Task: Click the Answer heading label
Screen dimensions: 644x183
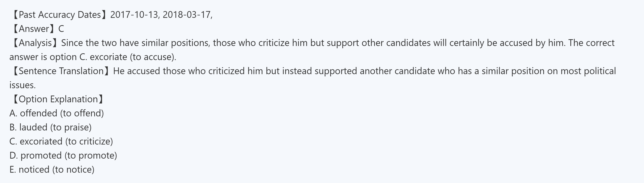Action: pos(34,29)
